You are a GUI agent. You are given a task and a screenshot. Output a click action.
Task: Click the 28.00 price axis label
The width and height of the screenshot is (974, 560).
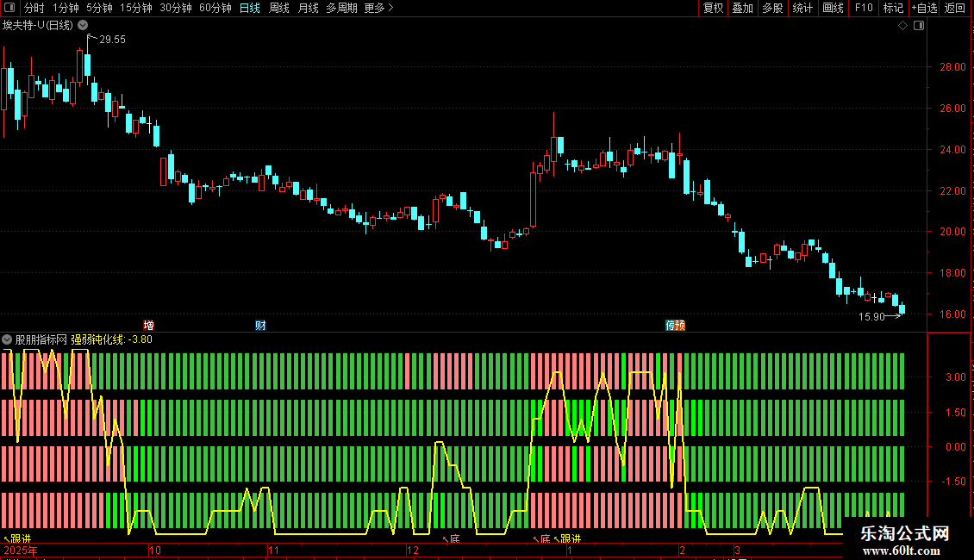coord(952,67)
